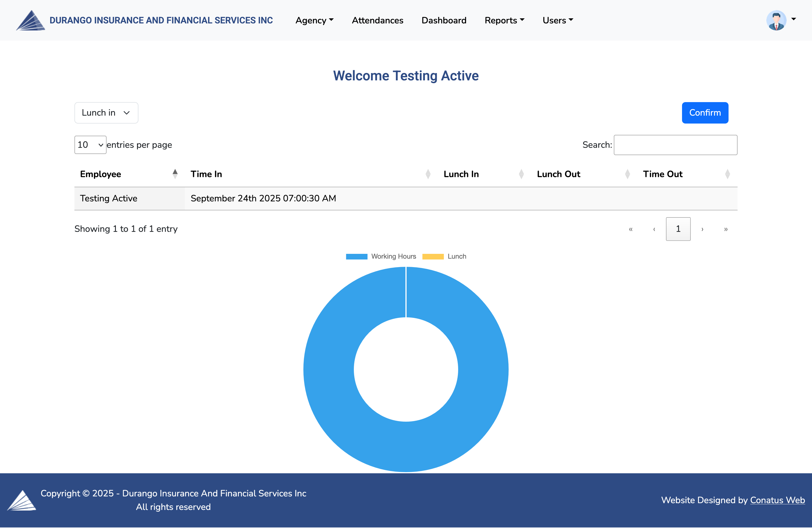Sort by Lunch In column arrows

[x=521, y=174]
